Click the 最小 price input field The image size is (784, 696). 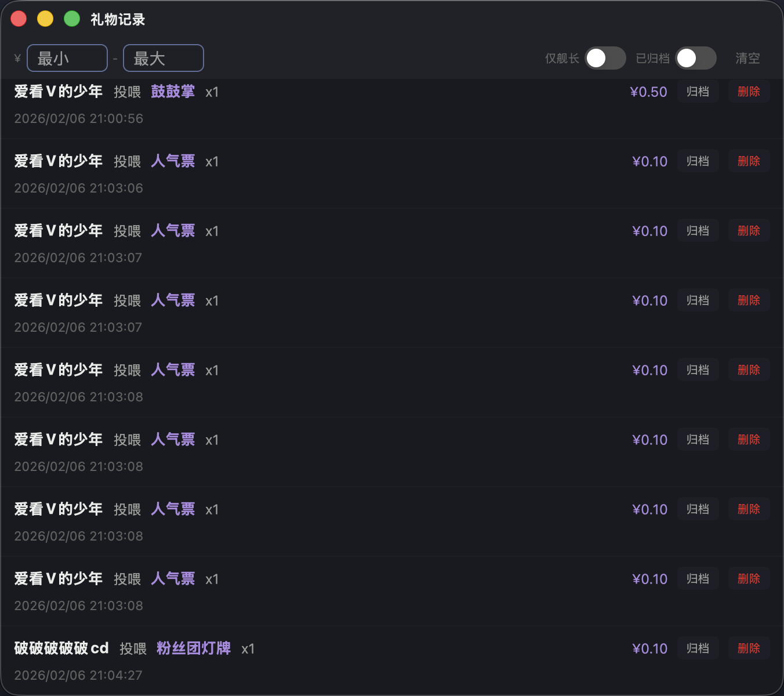67,58
